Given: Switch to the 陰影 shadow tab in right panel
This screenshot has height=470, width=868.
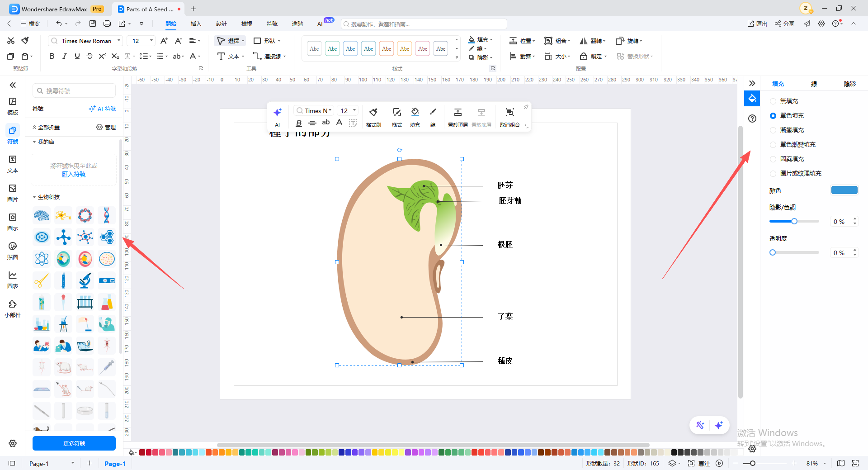Looking at the screenshot, I should click(849, 84).
